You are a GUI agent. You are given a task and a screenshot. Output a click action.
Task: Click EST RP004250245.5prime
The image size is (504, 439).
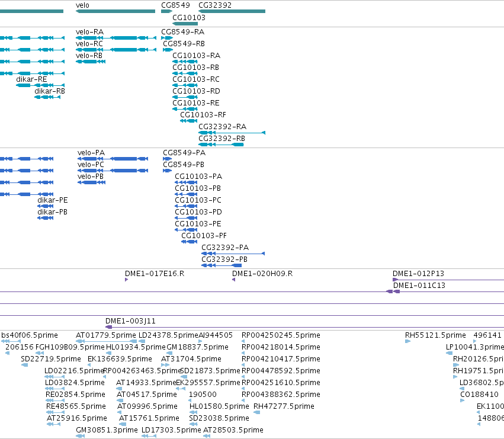[x=243, y=342]
